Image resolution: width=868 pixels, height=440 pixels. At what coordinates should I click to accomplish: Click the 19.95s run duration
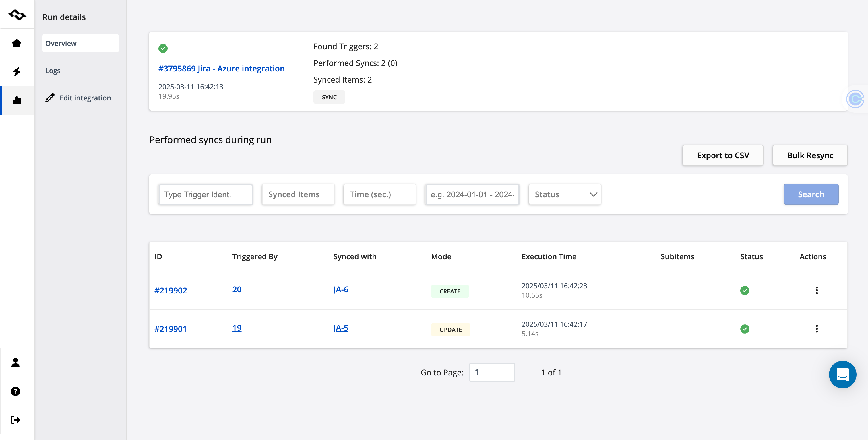169,96
